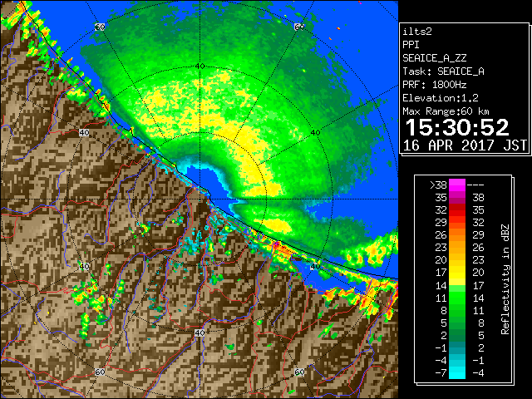Click the "40" range label north of radar
Viewport: 532px width, 399px height.
tap(199, 66)
